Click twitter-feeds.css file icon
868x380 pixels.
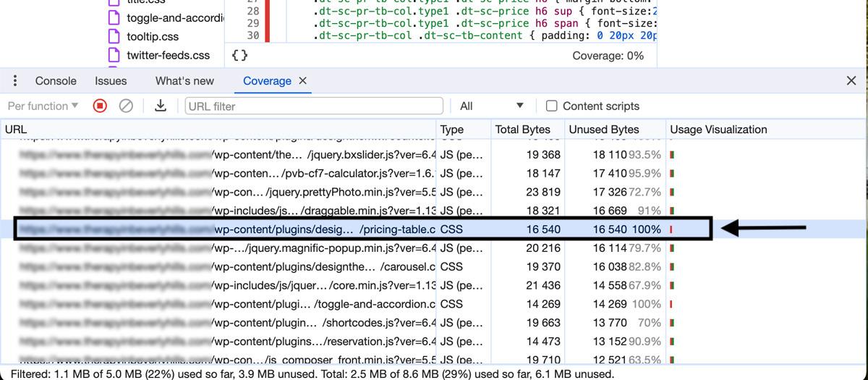click(114, 55)
